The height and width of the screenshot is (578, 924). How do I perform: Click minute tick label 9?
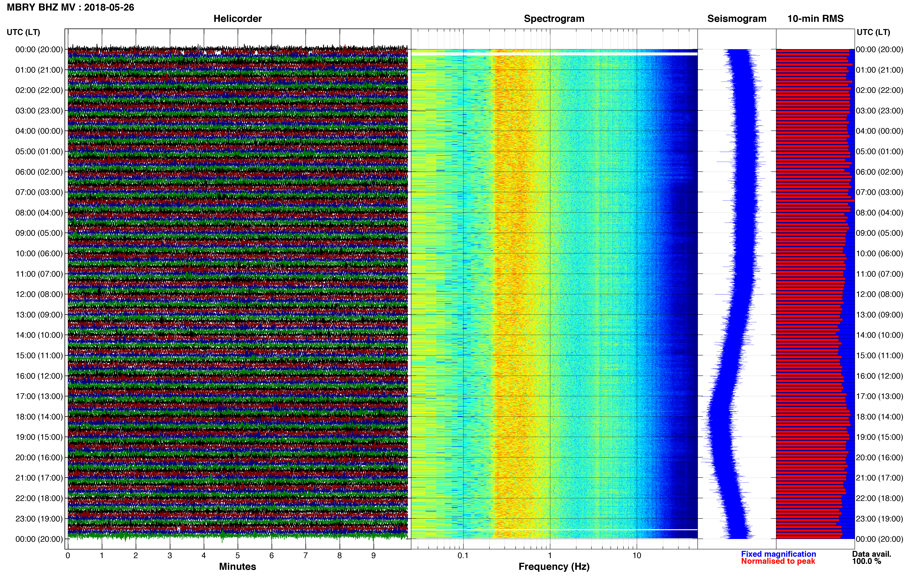pyautogui.click(x=373, y=555)
